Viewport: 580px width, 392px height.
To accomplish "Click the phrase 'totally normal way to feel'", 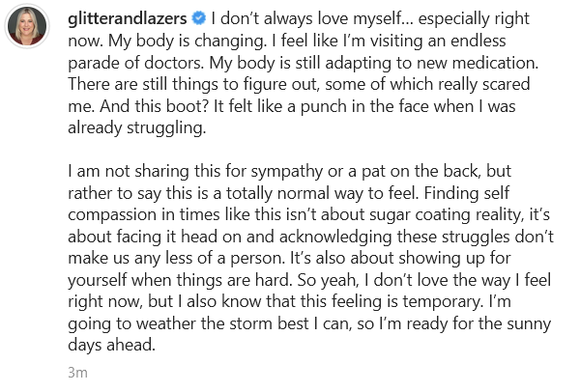I will (x=320, y=194).
